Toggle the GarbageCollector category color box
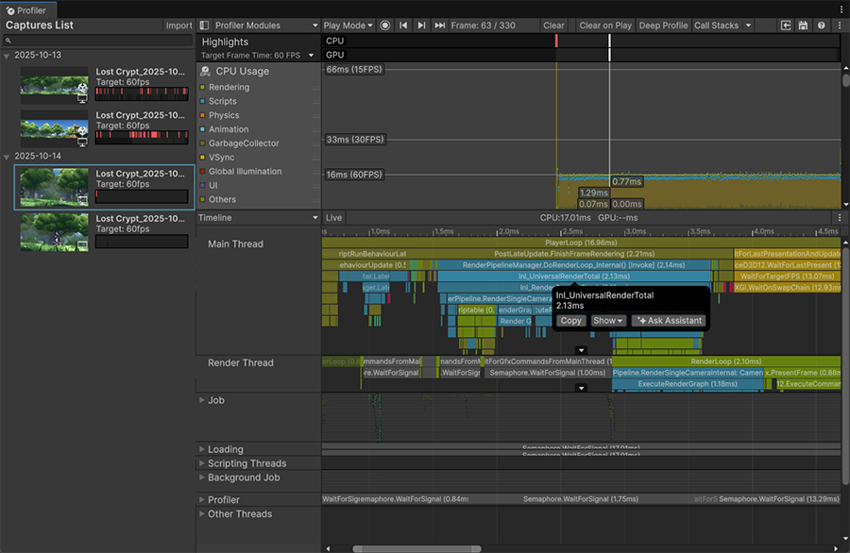Viewport: 850px width, 553px height. tap(203, 144)
